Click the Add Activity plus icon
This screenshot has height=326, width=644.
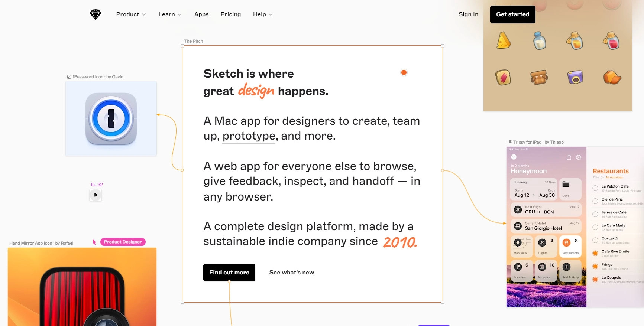tap(566, 267)
